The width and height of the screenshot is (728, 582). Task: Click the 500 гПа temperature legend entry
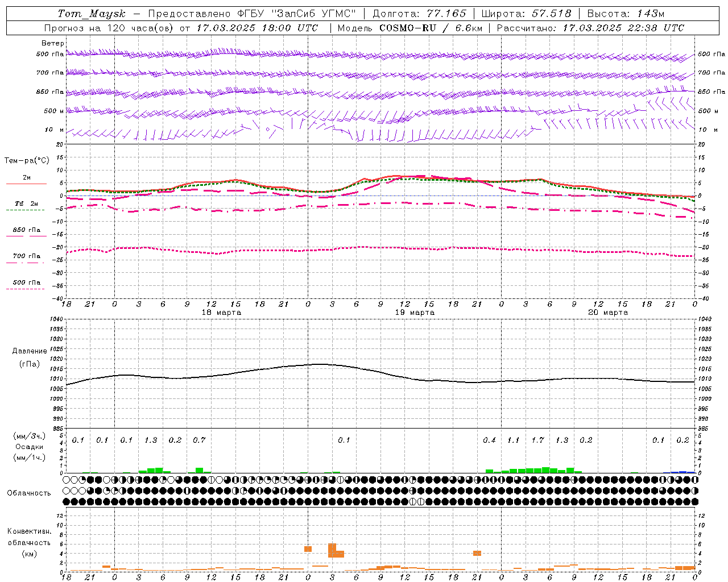point(27,282)
